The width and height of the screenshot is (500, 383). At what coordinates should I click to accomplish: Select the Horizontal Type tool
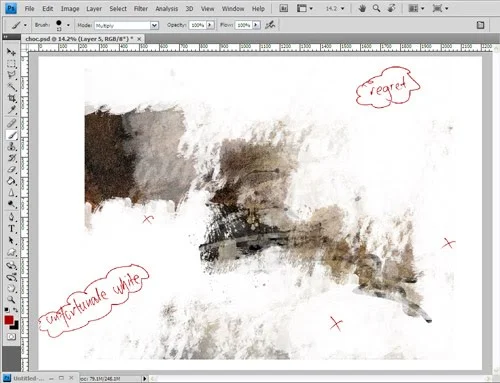[11, 229]
